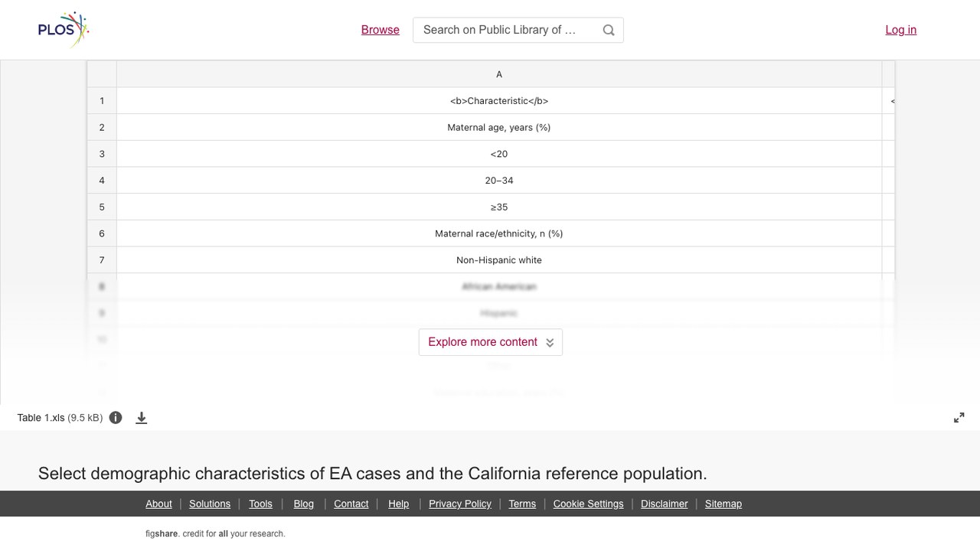Viewport: 980px width, 551px height.
Task: Open the Help footer link
Action: tap(399, 504)
